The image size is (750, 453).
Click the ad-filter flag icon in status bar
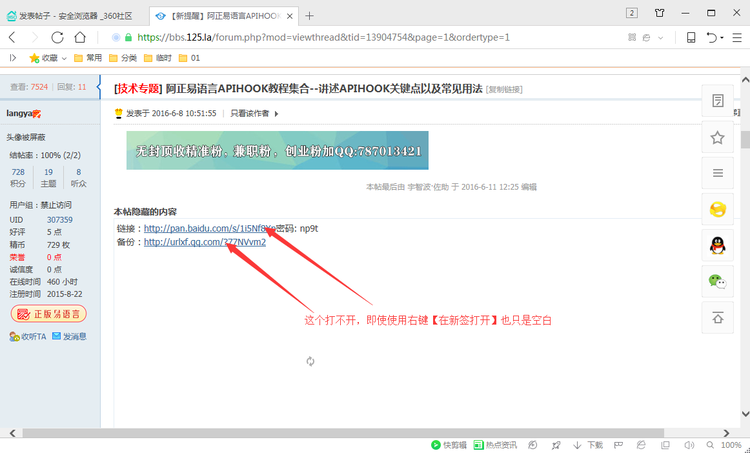point(618,445)
